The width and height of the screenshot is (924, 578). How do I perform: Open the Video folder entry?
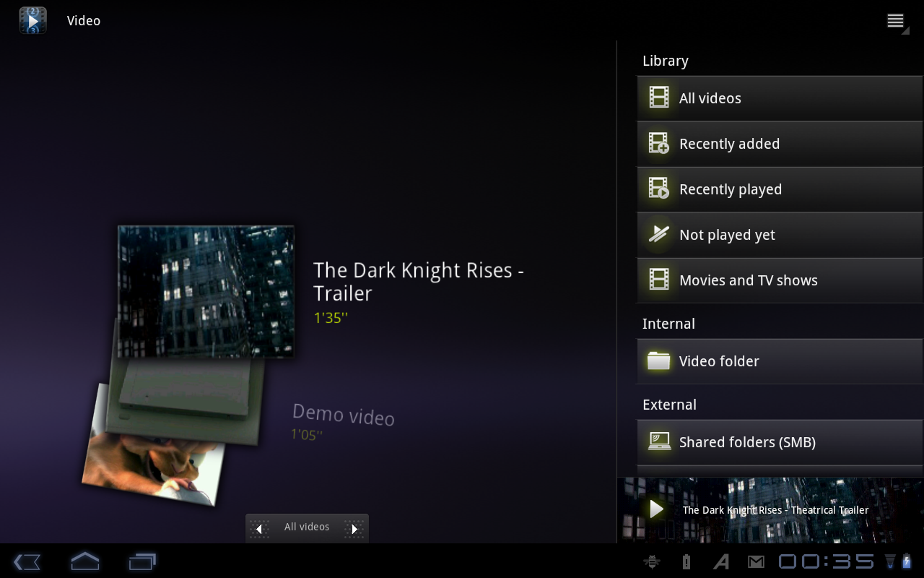(780, 361)
